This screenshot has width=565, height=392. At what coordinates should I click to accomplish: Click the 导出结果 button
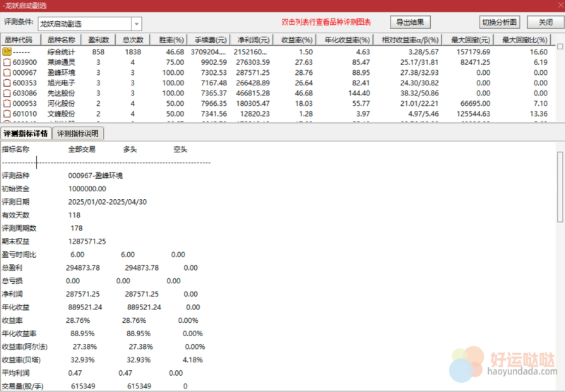(410, 23)
